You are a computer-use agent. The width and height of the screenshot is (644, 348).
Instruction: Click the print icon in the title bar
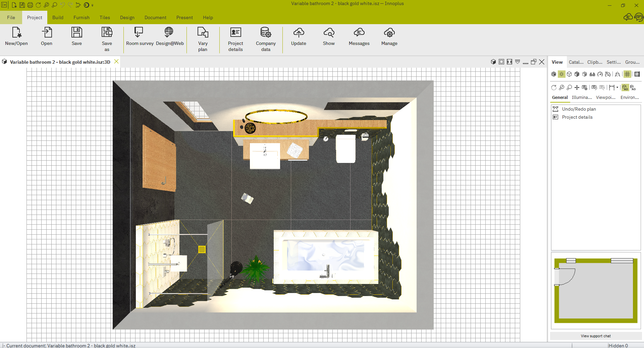click(30, 5)
